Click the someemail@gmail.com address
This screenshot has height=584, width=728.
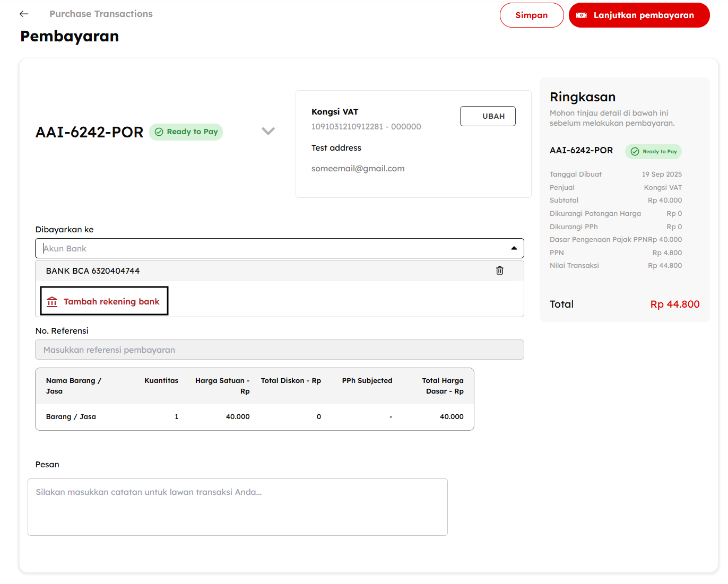[358, 169]
